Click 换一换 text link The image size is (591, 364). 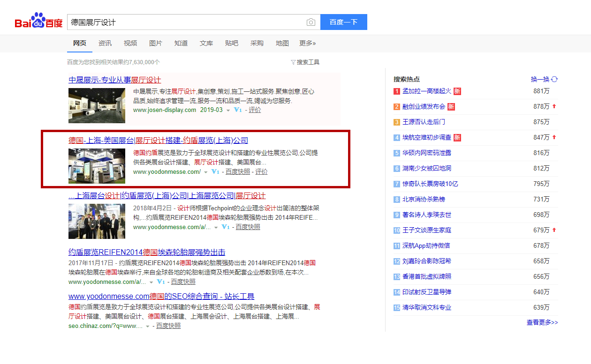pos(540,79)
